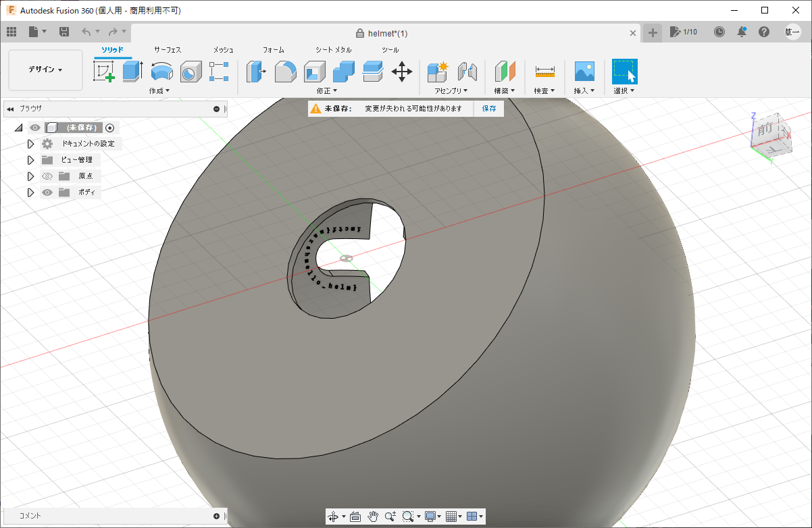Screen dimensions: 812x528
Task: Open the Help question mark icon
Action: 764,32
